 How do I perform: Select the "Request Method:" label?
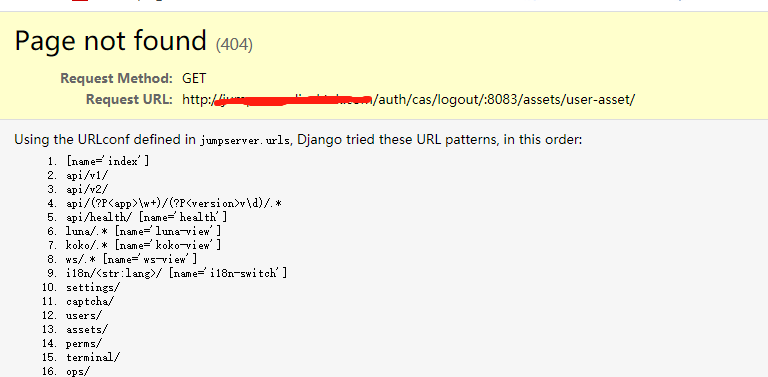[x=117, y=78]
